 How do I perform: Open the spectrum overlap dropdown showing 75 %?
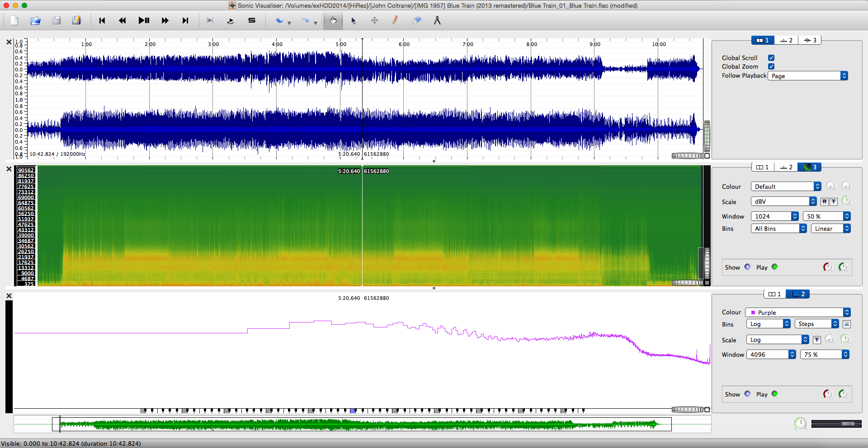(x=825, y=355)
